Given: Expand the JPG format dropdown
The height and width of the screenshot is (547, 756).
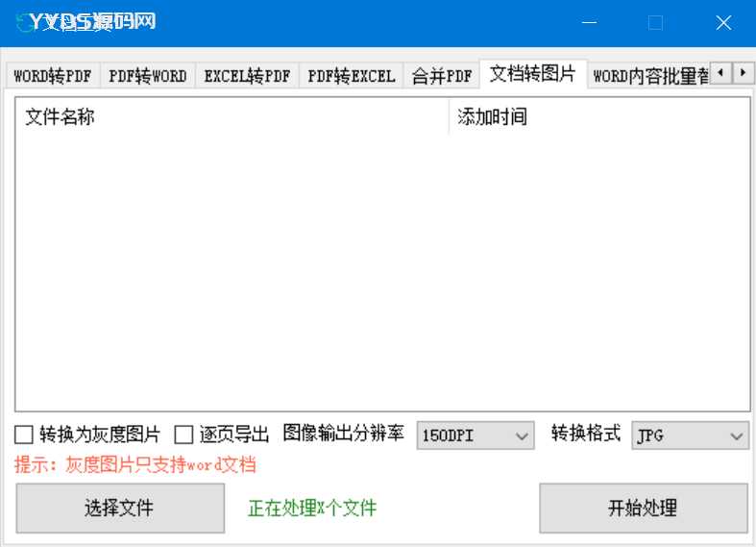Looking at the screenshot, I should [690, 435].
